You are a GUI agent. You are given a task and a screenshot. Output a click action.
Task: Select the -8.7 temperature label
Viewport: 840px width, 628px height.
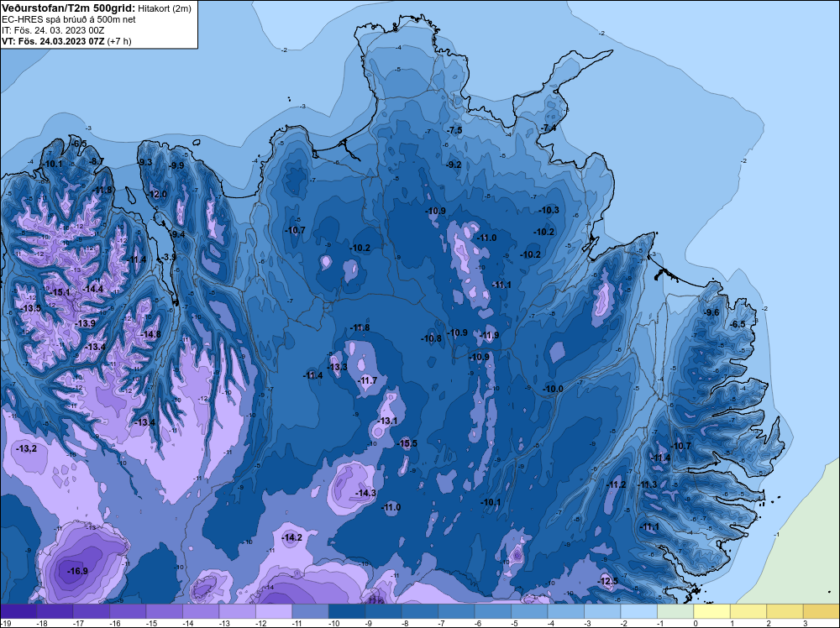click(x=97, y=161)
